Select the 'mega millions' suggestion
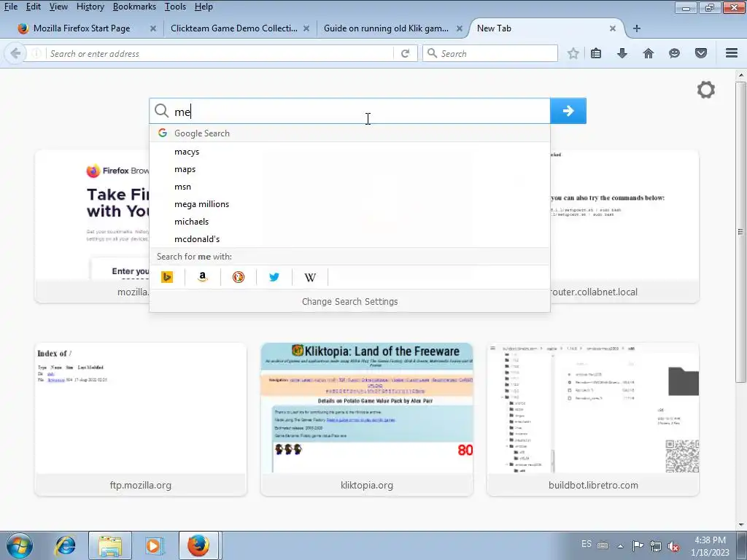The image size is (747, 560). coord(349,204)
